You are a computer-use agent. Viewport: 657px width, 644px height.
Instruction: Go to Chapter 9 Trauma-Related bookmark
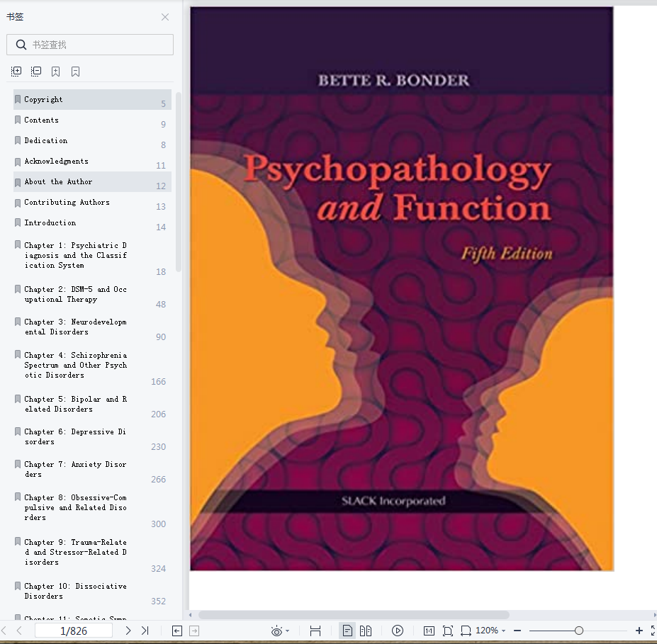pos(92,554)
